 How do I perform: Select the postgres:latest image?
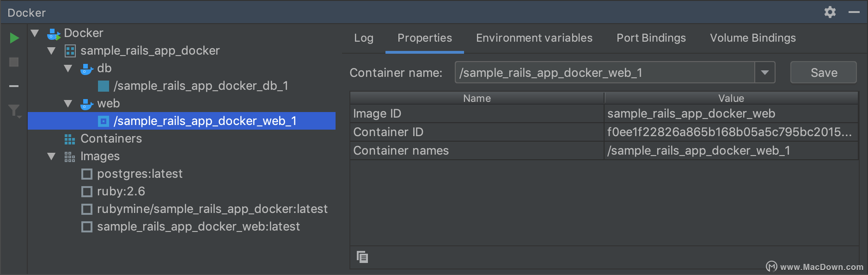click(132, 174)
